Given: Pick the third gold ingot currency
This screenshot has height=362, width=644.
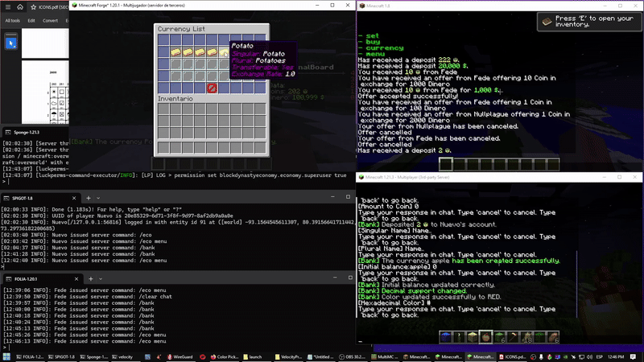Looking at the screenshot, I should pyautogui.click(x=200, y=51).
